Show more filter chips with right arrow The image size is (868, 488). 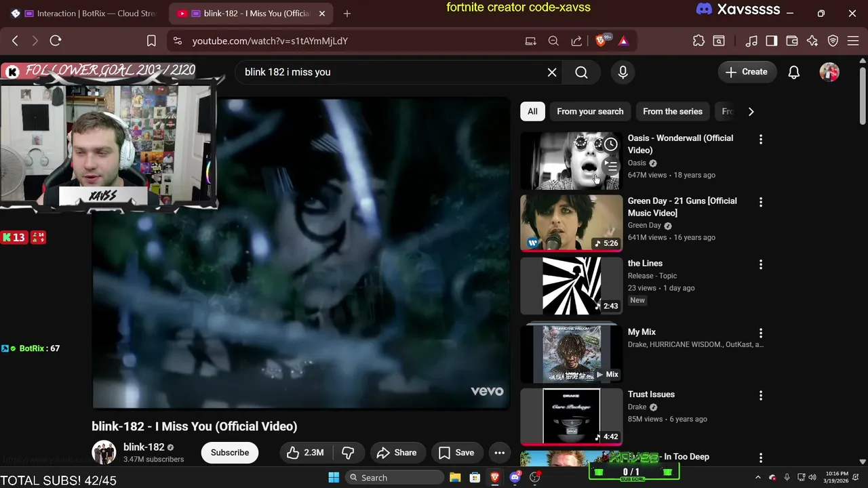coord(751,111)
